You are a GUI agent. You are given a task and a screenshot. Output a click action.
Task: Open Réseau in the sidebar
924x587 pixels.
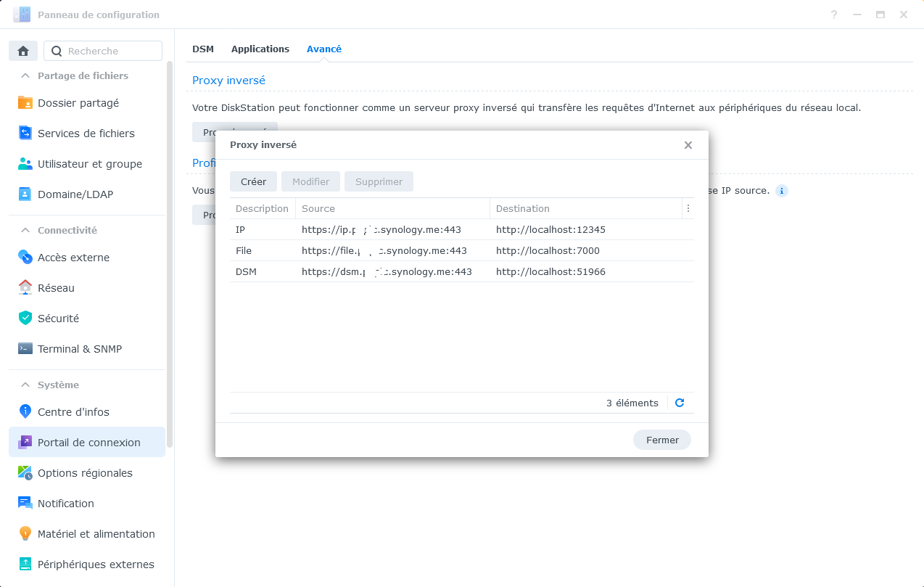(x=87, y=288)
